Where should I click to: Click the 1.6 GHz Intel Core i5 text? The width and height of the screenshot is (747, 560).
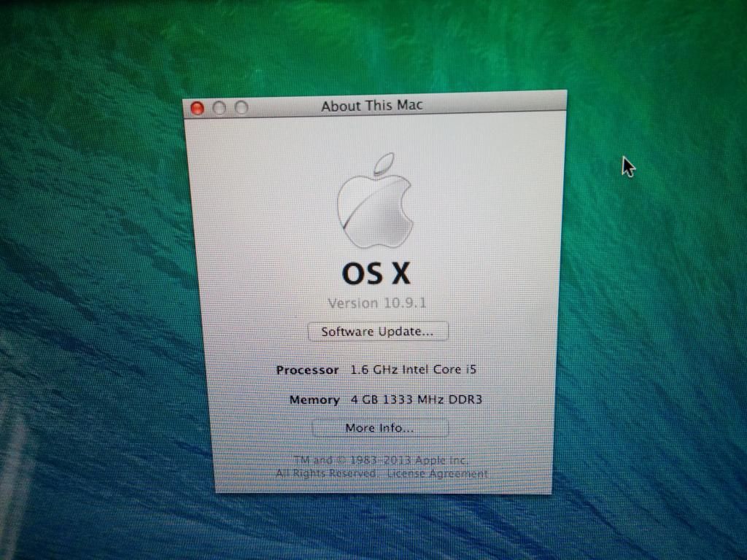413,370
